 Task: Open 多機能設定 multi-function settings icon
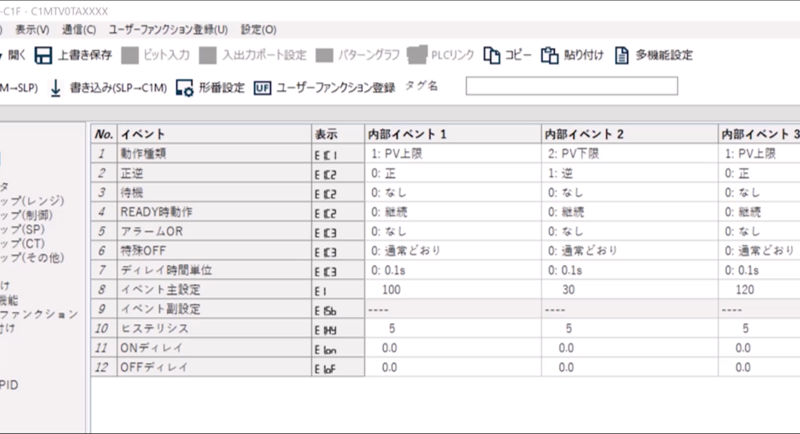(x=622, y=55)
